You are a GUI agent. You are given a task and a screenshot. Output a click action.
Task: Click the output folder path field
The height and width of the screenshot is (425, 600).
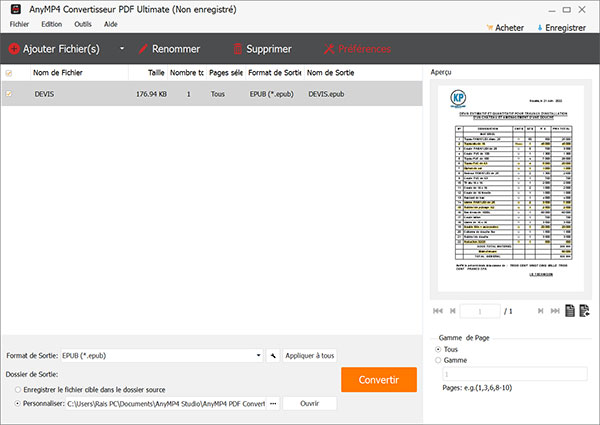(x=165, y=404)
